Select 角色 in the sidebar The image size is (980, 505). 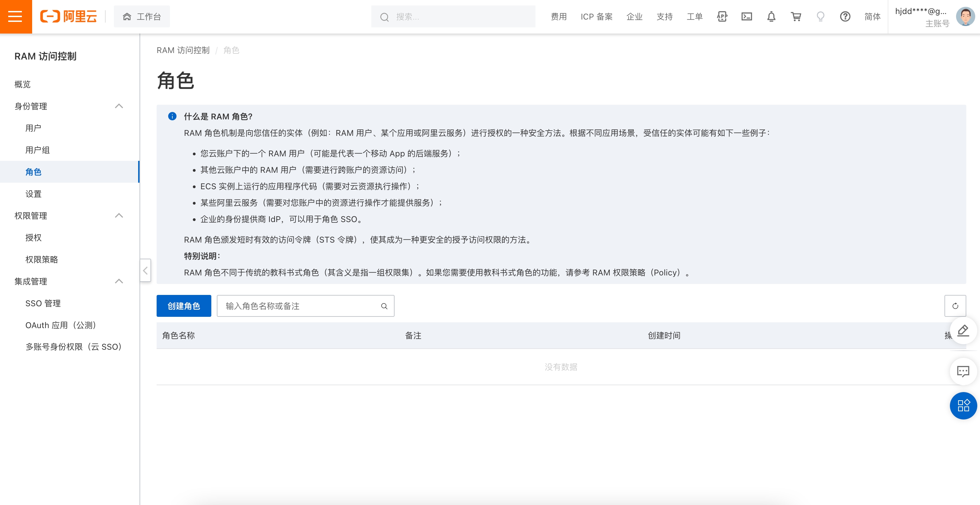click(69, 172)
